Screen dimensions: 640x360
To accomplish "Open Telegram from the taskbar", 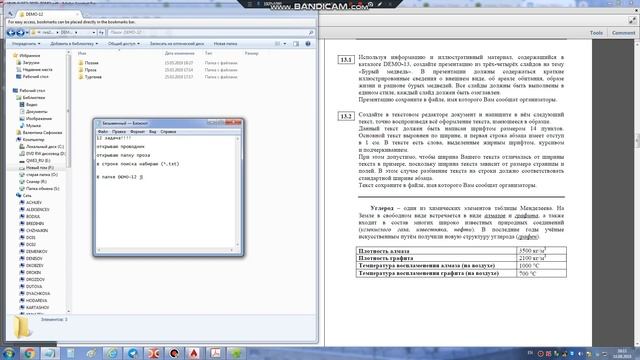I will (133, 353).
